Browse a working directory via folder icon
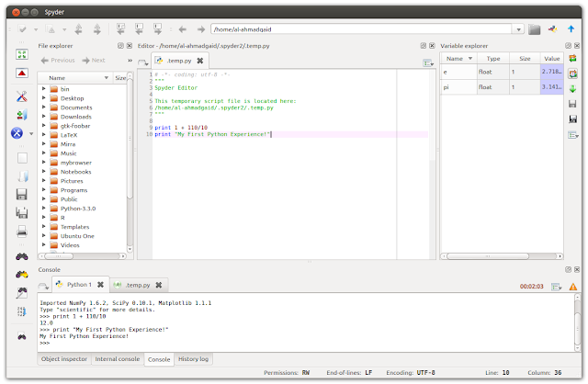Screen dimensions: 588x384 [535, 29]
